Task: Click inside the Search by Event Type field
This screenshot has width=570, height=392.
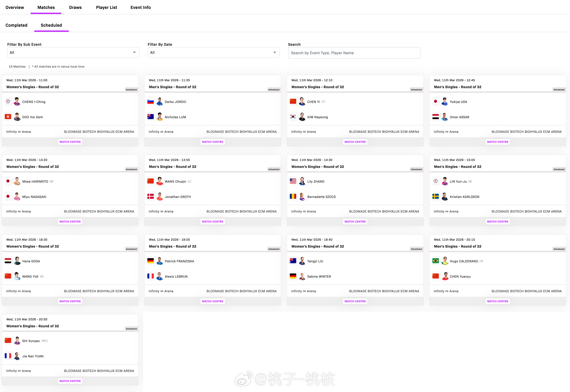Action: tap(354, 53)
